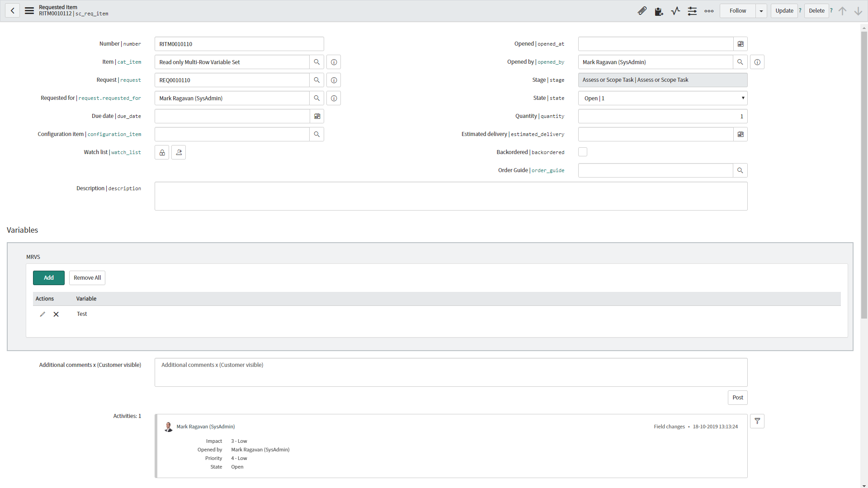Click the Follow button
This screenshot has height=488, width=868.
(x=738, y=11)
